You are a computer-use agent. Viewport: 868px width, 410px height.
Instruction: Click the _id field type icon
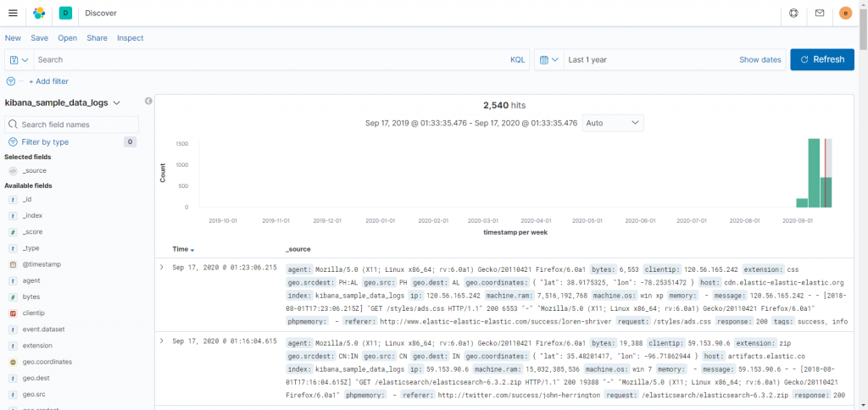point(13,199)
